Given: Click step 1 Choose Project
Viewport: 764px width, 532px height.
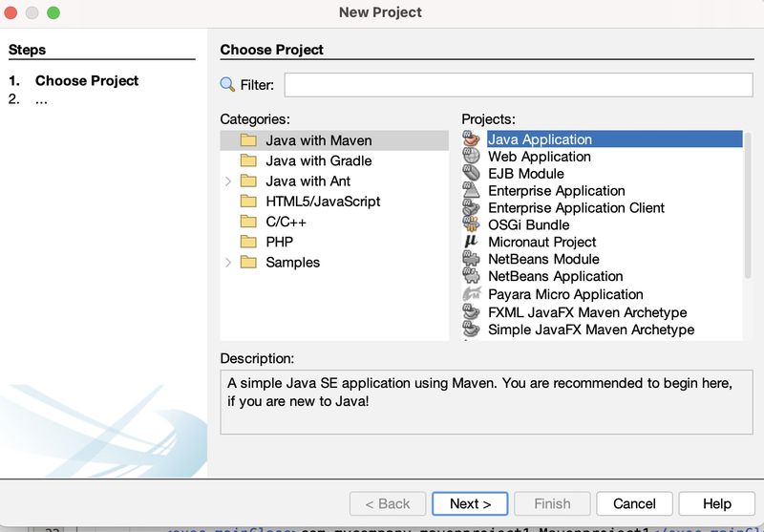Looking at the screenshot, I should pos(87,80).
